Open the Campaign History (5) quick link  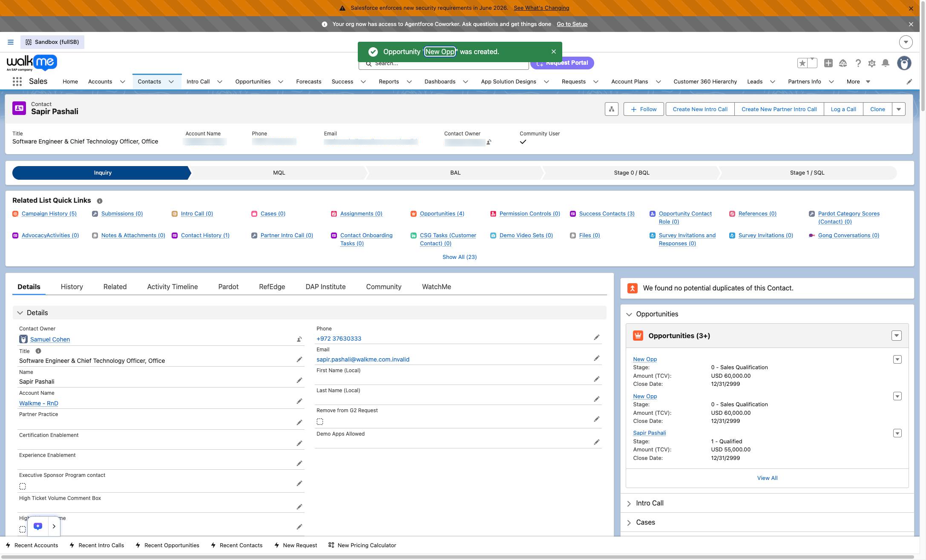[x=49, y=214]
